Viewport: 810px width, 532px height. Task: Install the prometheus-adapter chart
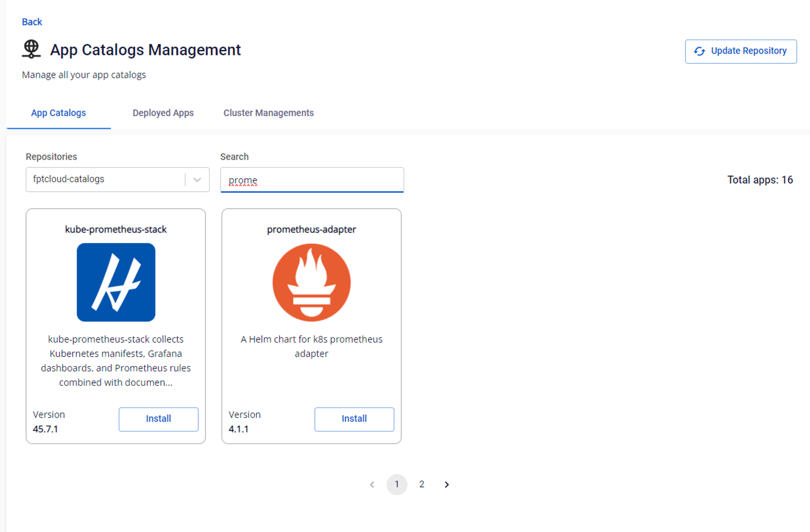[x=354, y=419]
